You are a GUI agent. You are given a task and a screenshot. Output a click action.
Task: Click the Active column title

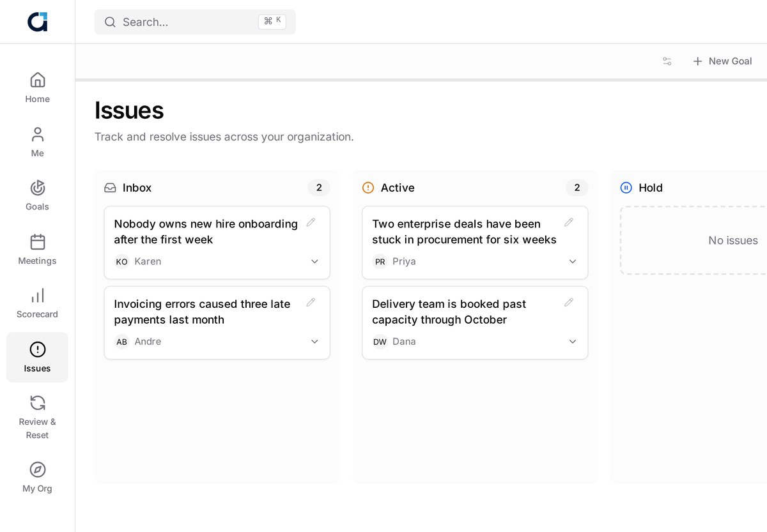point(398,188)
